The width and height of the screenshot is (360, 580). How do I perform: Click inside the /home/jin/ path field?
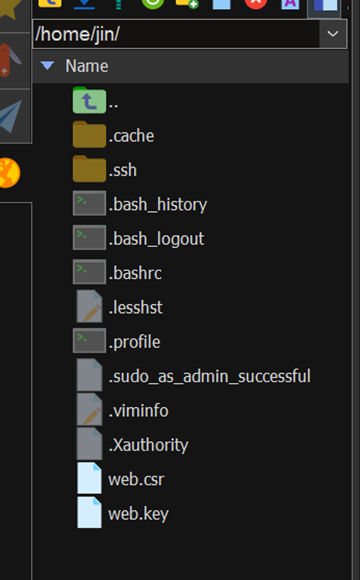tap(176, 34)
